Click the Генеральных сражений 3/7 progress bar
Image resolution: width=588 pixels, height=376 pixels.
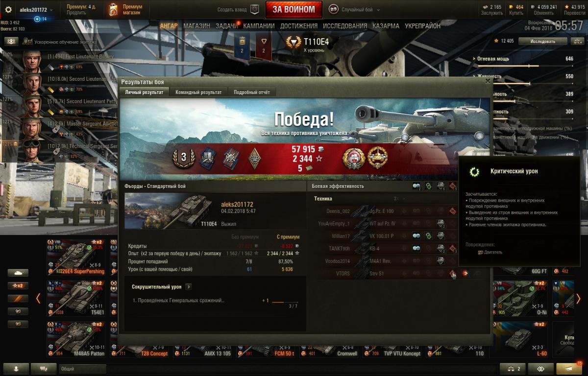pos(285,303)
